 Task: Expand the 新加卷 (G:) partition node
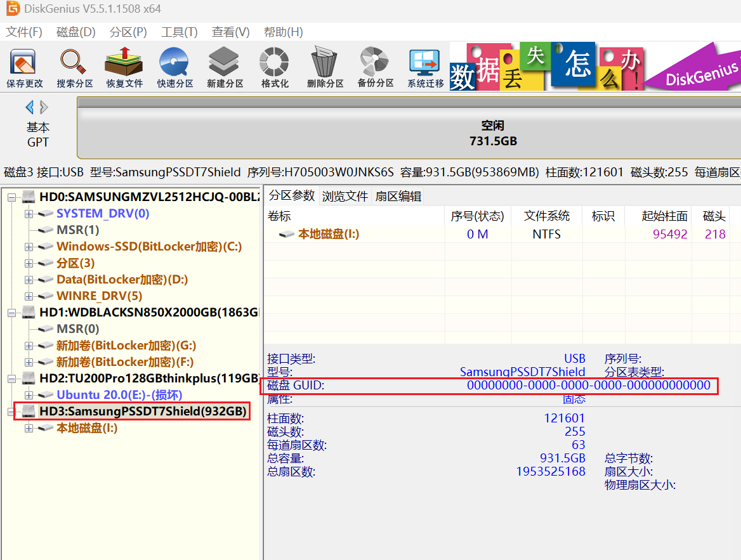pyautogui.click(x=29, y=346)
